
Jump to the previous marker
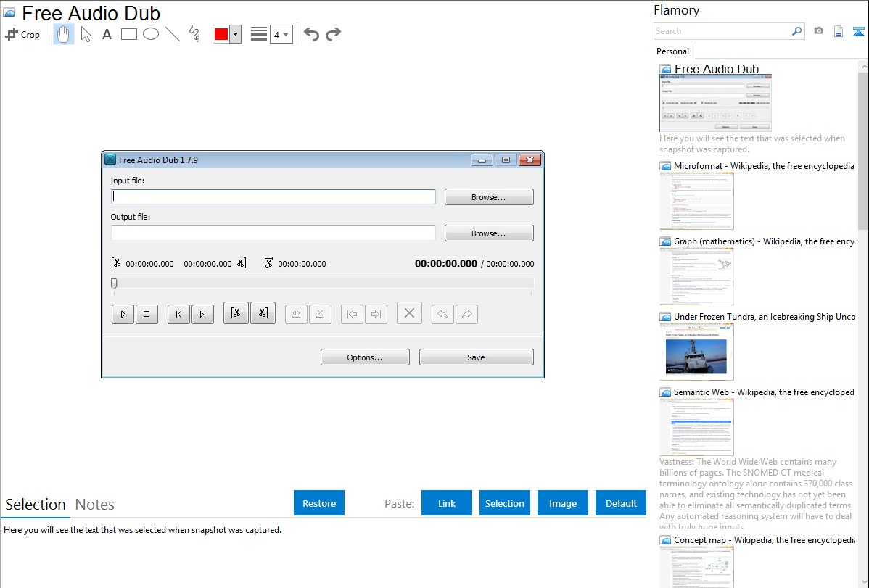pyautogui.click(x=178, y=314)
